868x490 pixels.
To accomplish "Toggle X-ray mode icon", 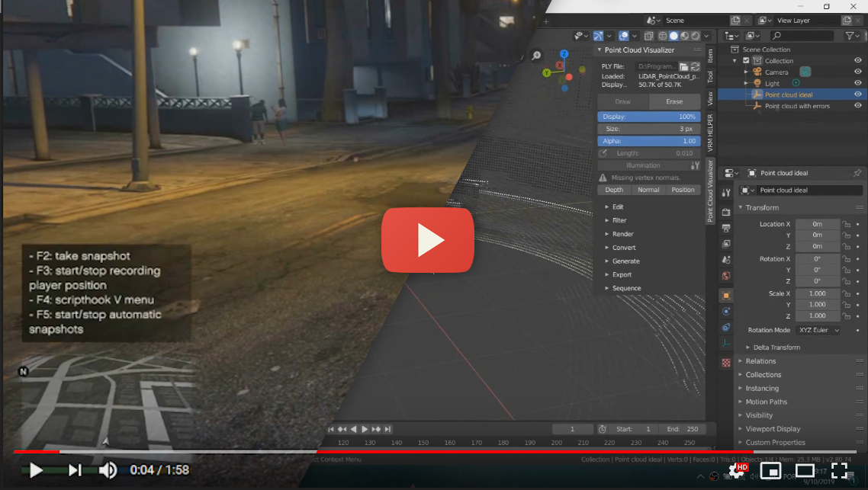I will point(649,36).
